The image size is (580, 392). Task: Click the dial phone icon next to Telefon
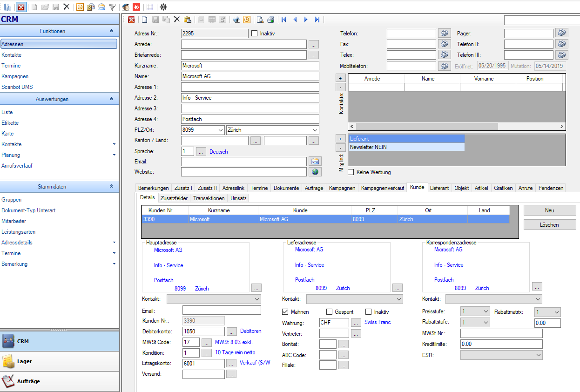[x=445, y=34]
